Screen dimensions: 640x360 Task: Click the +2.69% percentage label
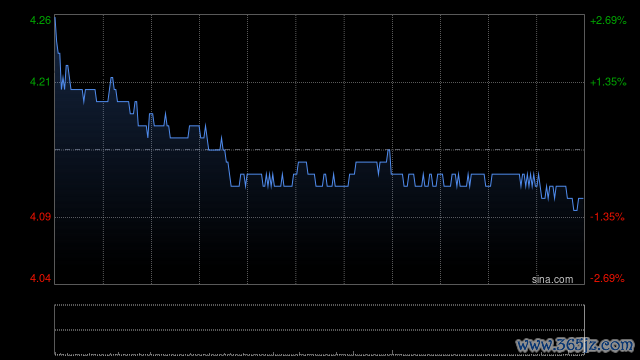[608, 20]
